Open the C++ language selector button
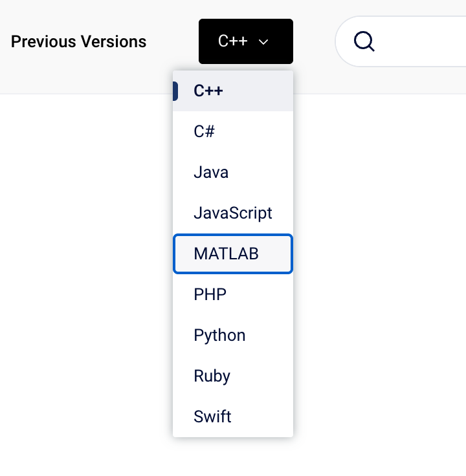This screenshot has width=466, height=476. pos(245,41)
